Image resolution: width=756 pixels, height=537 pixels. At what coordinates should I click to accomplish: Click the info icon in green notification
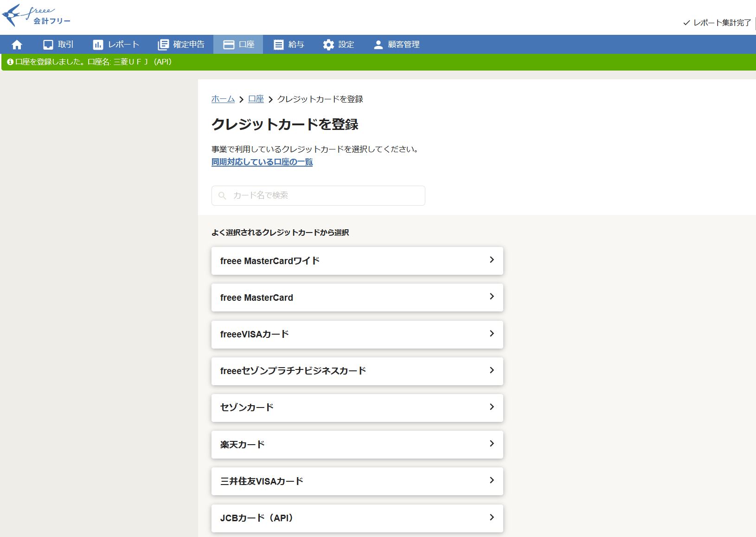coord(10,62)
